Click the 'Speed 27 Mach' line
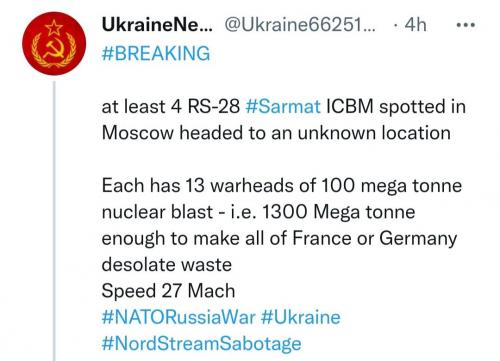This screenshot has width=500, height=361. pos(168,291)
